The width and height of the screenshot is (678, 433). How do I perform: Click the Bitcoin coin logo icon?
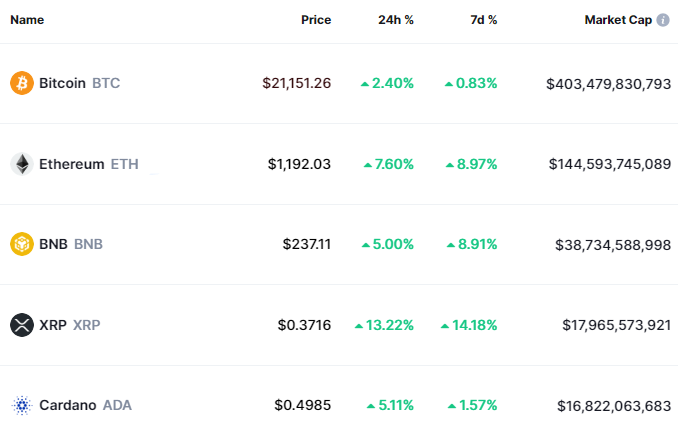click(x=21, y=83)
